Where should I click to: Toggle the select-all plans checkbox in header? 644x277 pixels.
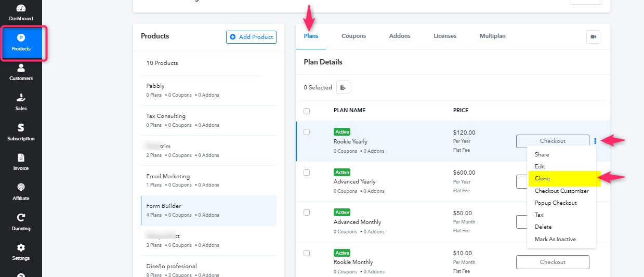[x=307, y=111]
